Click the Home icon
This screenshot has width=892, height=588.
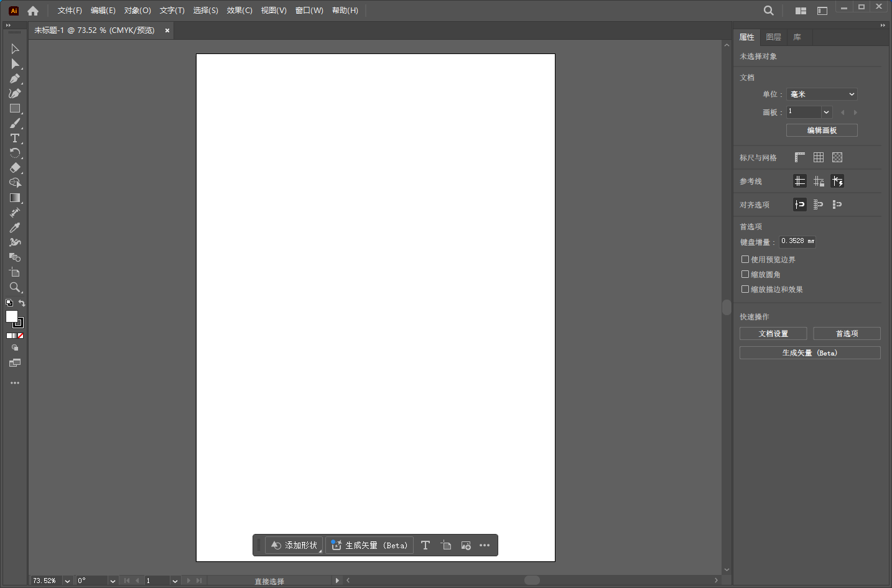tap(33, 11)
